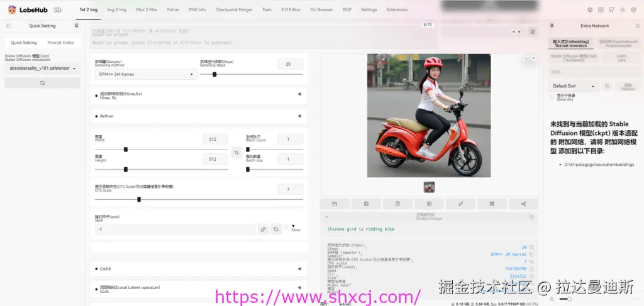Copy the Seed value 754799796
This screenshot has height=306, width=644.
(531, 269)
